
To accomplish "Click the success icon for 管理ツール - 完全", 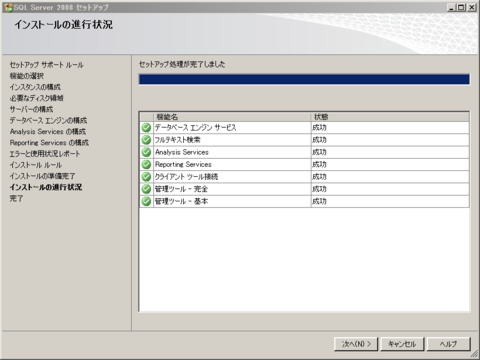I will tap(146, 189).
